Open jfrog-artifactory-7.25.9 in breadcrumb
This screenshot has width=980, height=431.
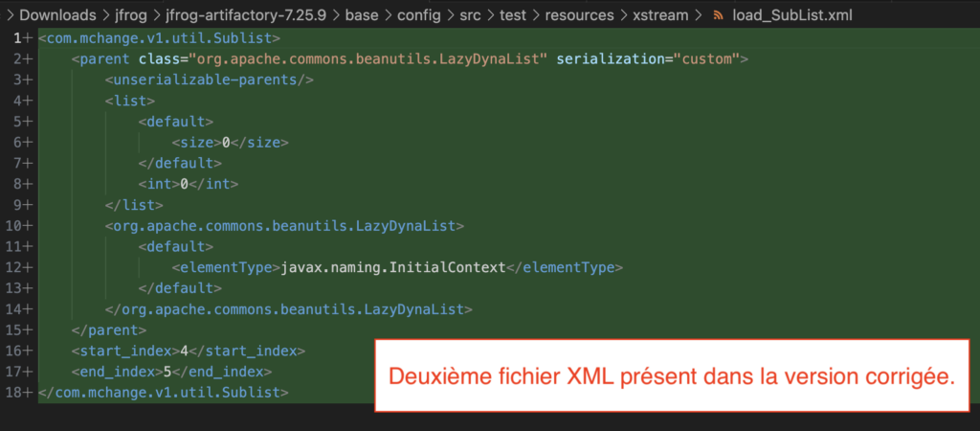click(x=245, y=15)
